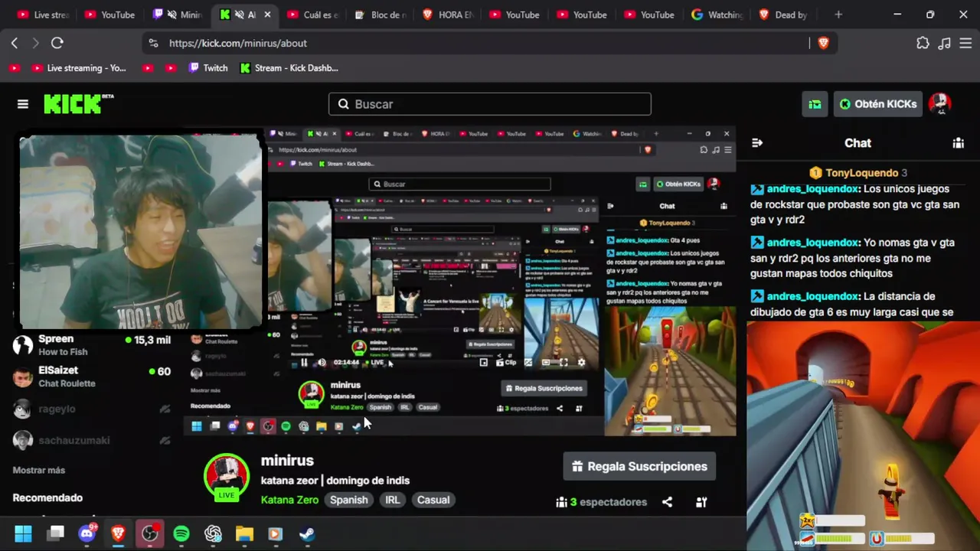Click the "Recomendado" sidebar heading
The image size is (980, 551).
[47, 498]
